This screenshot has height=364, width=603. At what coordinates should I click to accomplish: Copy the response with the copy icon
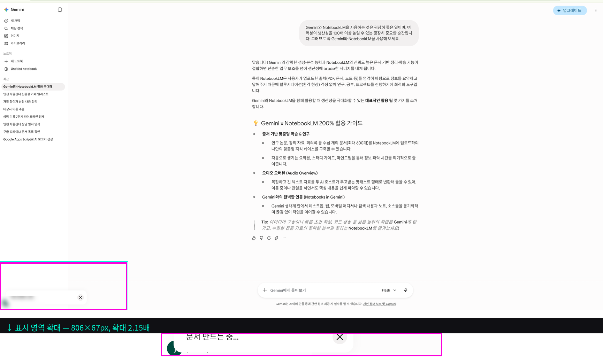coord(276,238)
